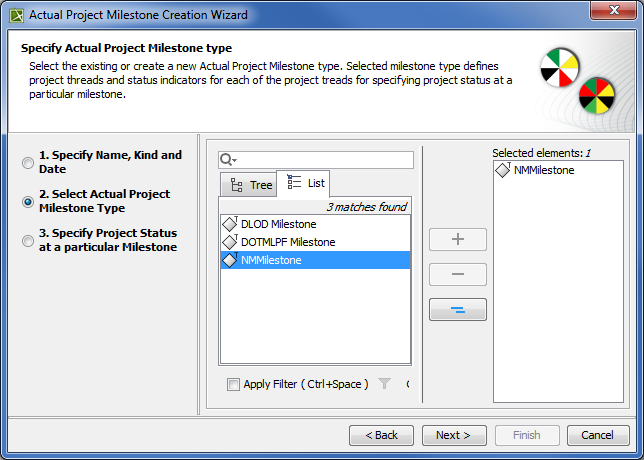Select DLOD Milestone in the list
Viewport: 644px width, 460px height.
pos(278,224)
